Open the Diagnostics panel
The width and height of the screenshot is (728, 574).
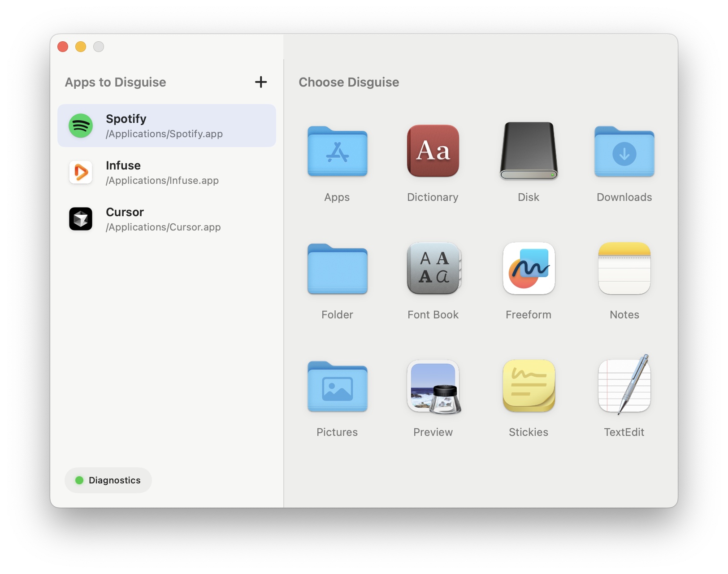coord(108,480)
